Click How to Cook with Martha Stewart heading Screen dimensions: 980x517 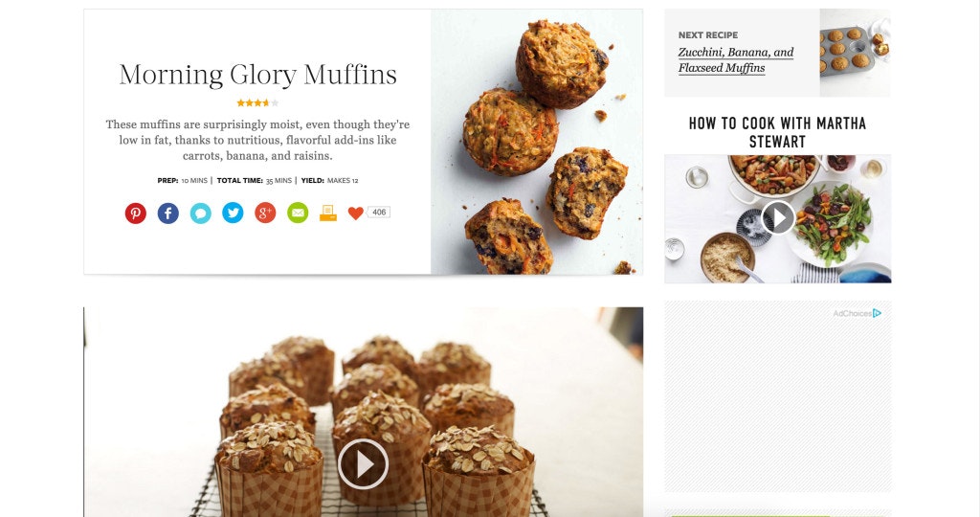(777, 132)
